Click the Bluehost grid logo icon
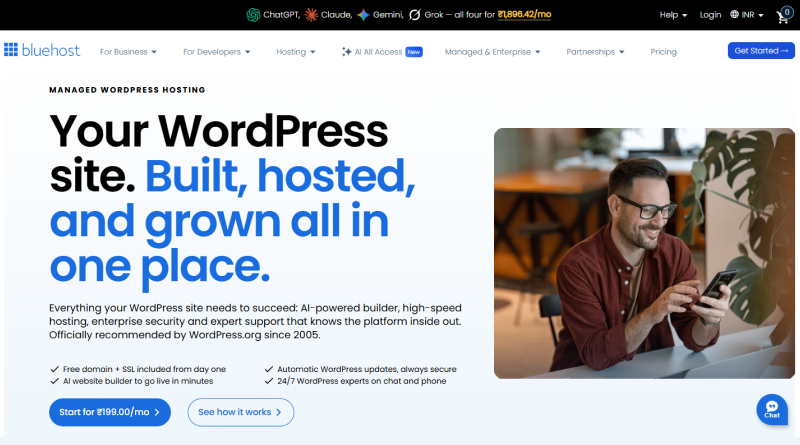 pos(11,50)
